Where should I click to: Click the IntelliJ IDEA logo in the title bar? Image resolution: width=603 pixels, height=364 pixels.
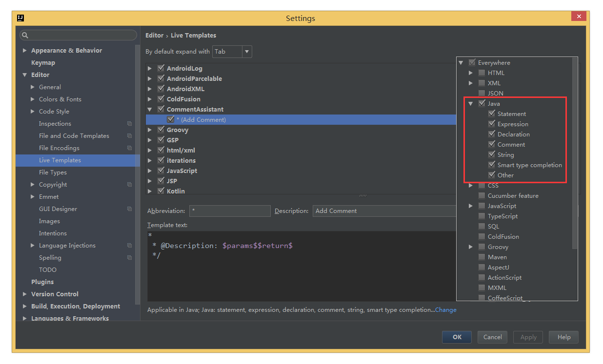[20, 18]
